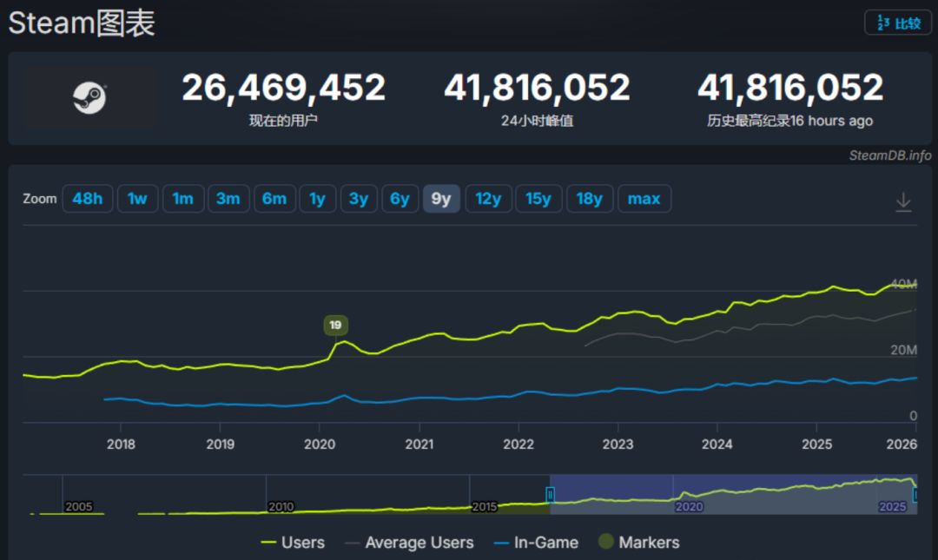Click the 40M y-axis label
938x560 pixels.
click(x=903, y=284)
